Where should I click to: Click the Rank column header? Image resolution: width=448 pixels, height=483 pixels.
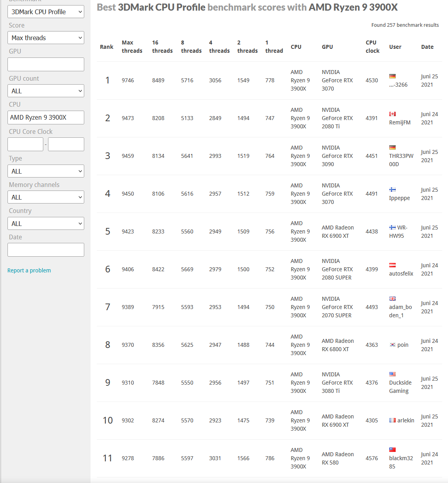pyautogui.click(x=107, y=47)
